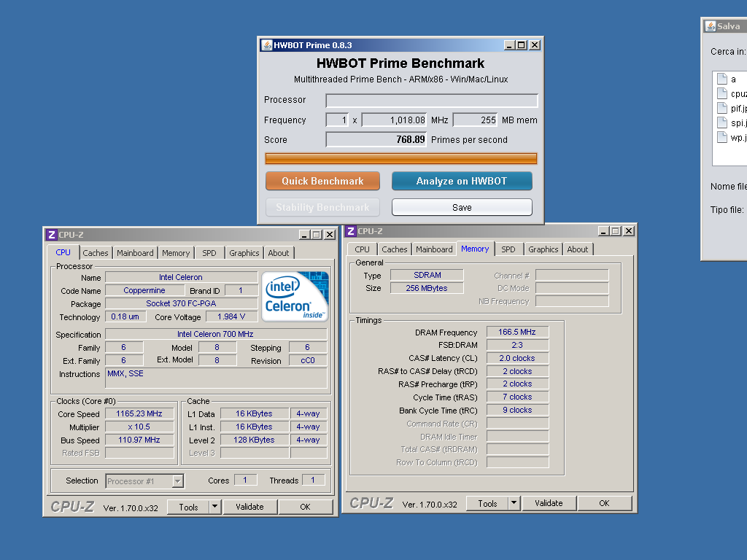
Task: Select CPU tab in left CPU-Z window
Action: pos(63,252)
